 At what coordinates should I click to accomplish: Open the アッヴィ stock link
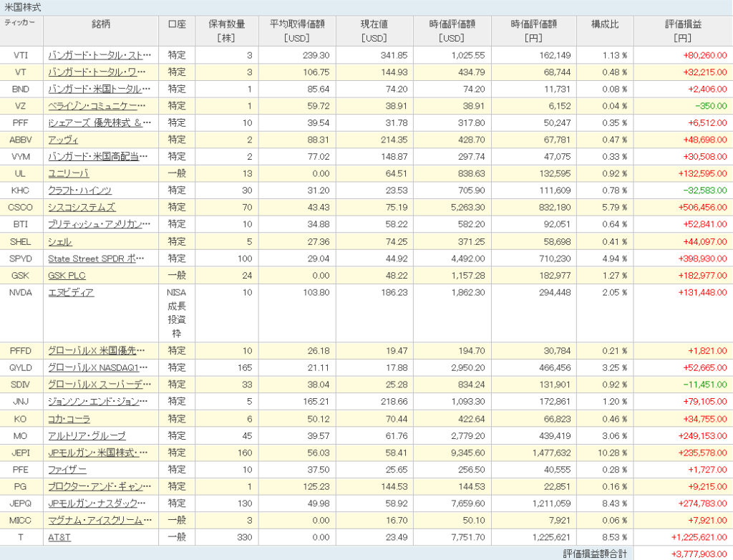tap(63, 140)
